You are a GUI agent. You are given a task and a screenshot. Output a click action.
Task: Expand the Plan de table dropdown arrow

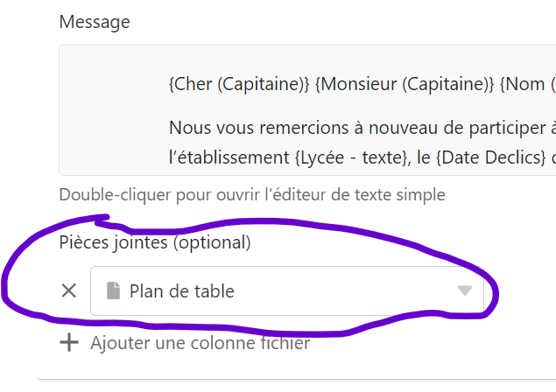465,291
